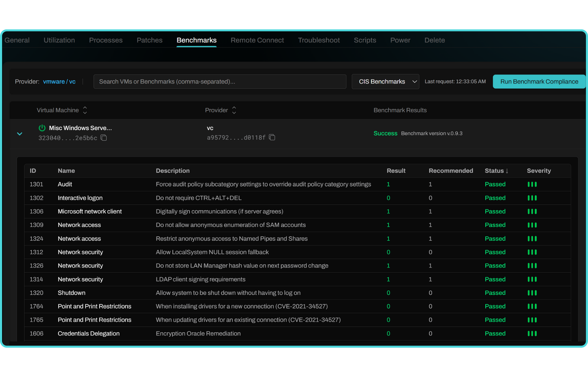Follow the vmware / vc provider link
Viewport: 588px width, 377px height.
tap(59, 82)
